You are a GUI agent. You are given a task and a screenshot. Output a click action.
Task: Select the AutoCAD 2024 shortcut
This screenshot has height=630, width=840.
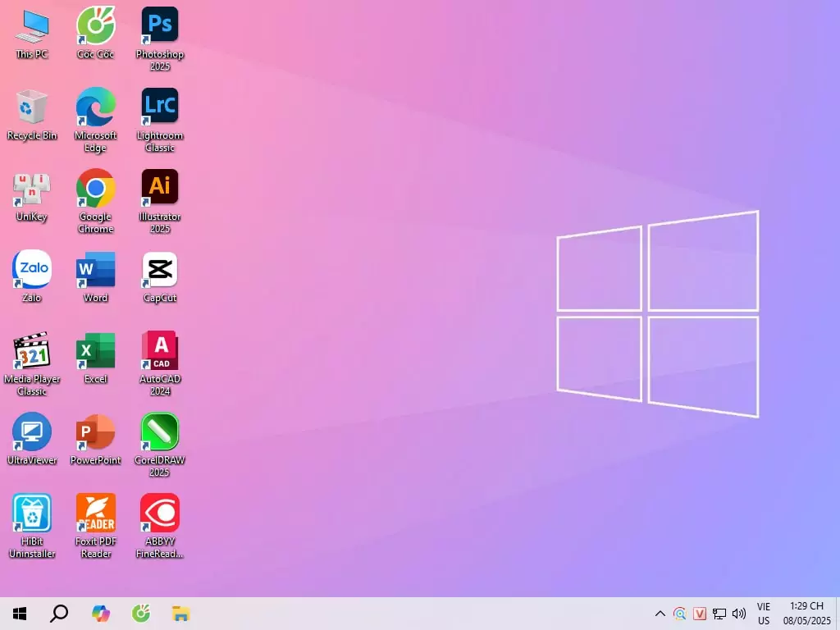(x=160, y=364)
